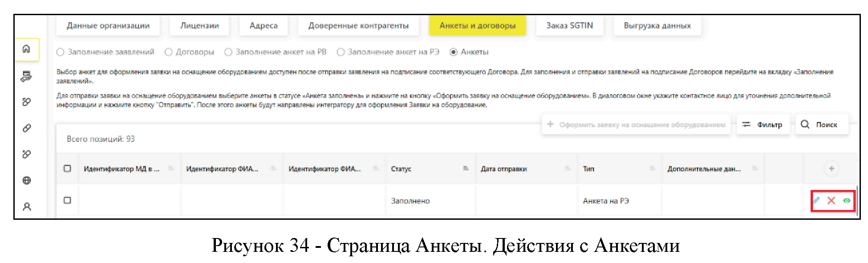This screenshot has width=868, height=263.
Task: Click the plus icon in the table header
Action: pyautogui.click(x=831, y=168)
